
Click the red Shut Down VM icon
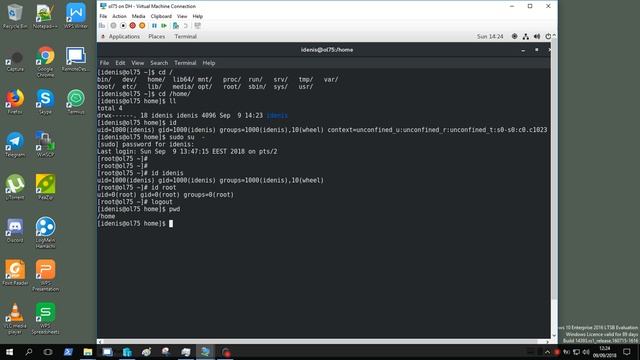(x=133, y=26)
